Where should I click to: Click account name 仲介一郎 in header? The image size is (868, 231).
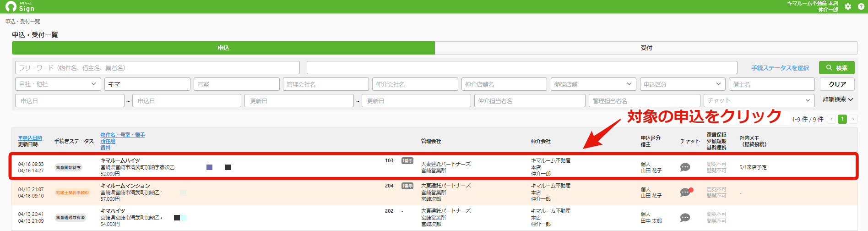point(828,10)
